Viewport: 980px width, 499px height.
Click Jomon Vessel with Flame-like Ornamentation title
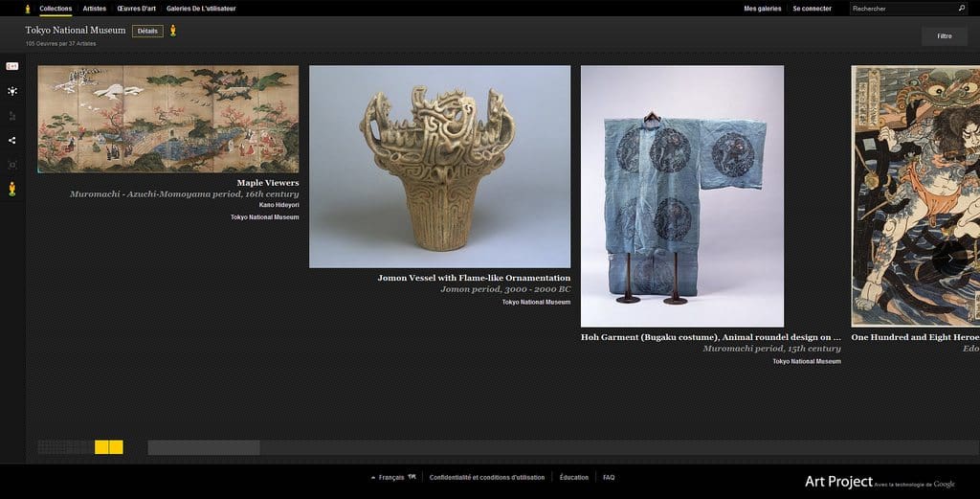point(474,279)
